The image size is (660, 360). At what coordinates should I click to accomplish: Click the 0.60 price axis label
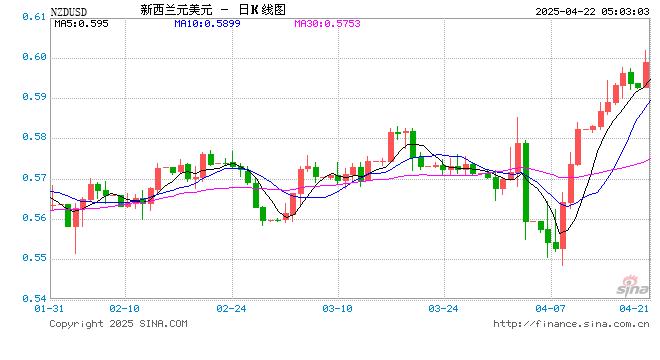[x=34, y=57]
